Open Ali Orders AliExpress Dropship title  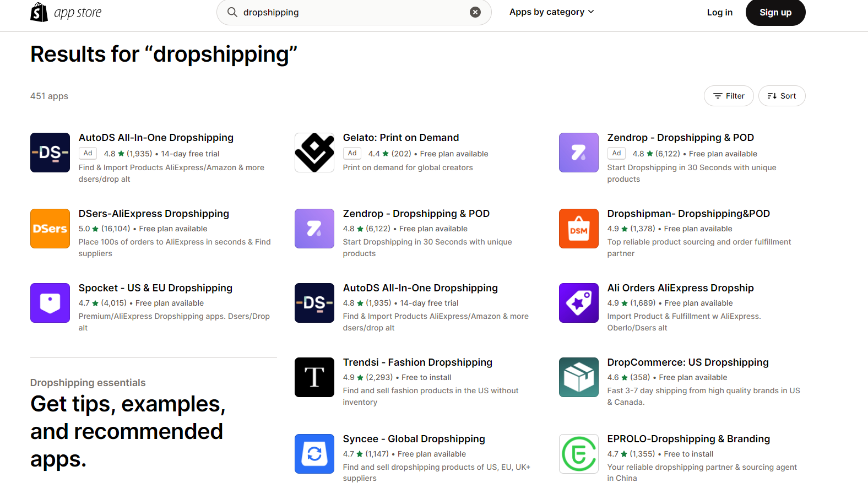pyautogui.click(x=681, y=288)
